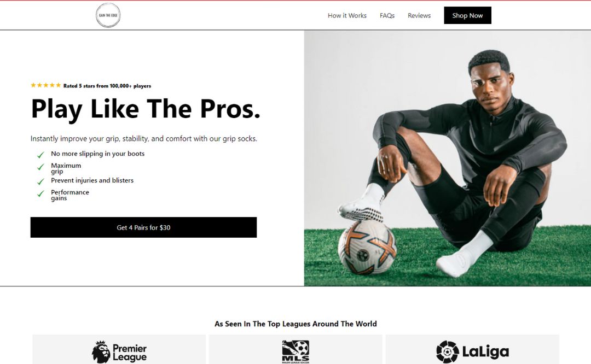Click the Shop Now button
This screenshot has height=364, width=591.
tap(467, 15)
